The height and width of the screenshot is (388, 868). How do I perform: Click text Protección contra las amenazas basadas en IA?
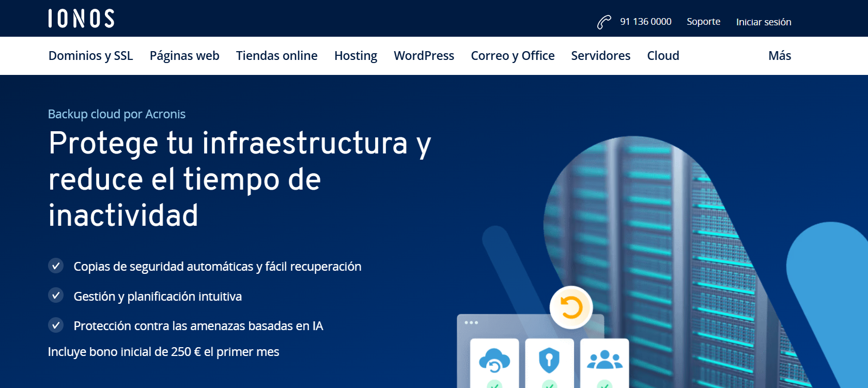[198, 326]
